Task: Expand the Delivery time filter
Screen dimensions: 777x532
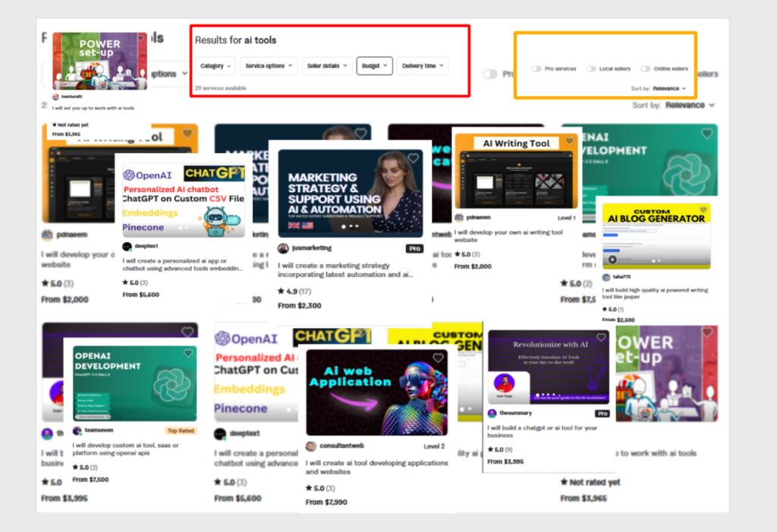Action: tap(423, 65)
